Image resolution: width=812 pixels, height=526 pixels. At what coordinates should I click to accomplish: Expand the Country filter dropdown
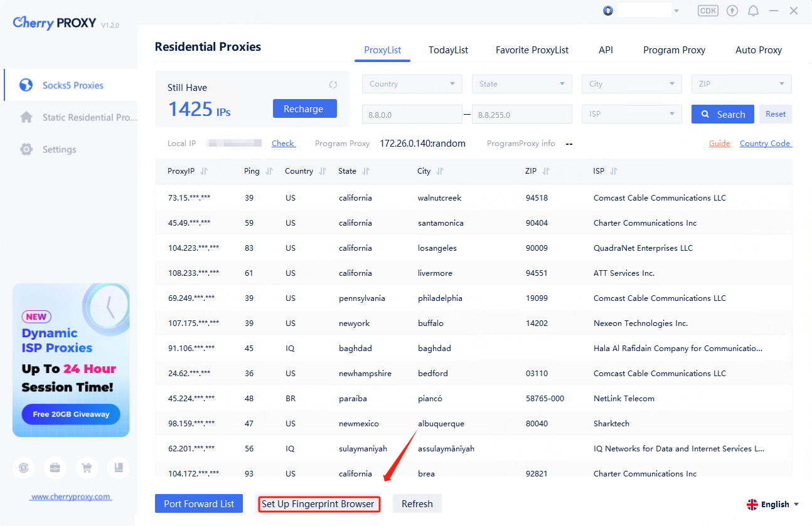coord(412,84)
